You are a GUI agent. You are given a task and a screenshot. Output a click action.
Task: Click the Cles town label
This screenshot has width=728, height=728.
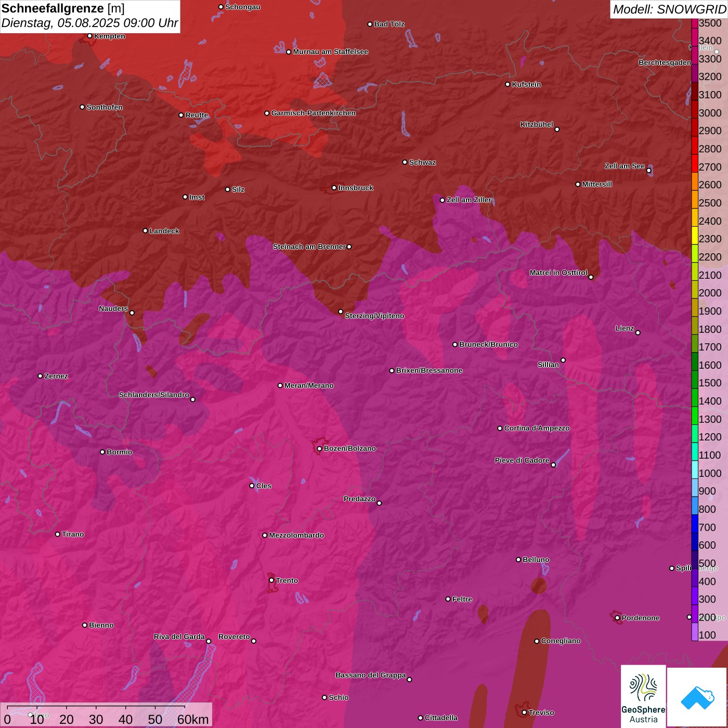264,486
